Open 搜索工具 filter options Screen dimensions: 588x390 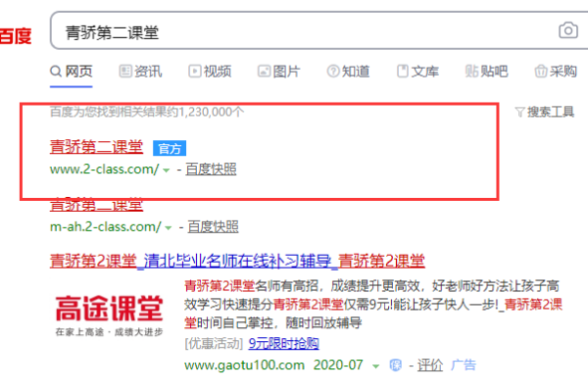click(x=545, y=112)
